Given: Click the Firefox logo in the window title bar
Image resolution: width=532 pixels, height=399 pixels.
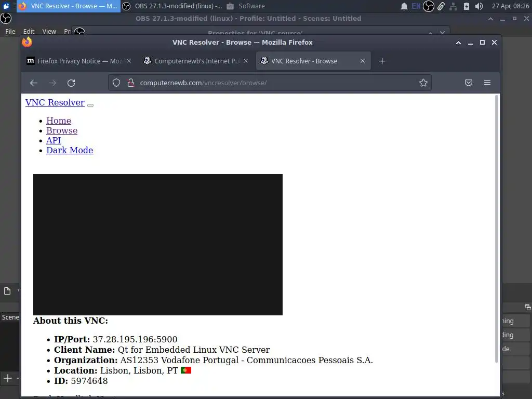Looking at the screenshot, I should [x=27, y=42].
